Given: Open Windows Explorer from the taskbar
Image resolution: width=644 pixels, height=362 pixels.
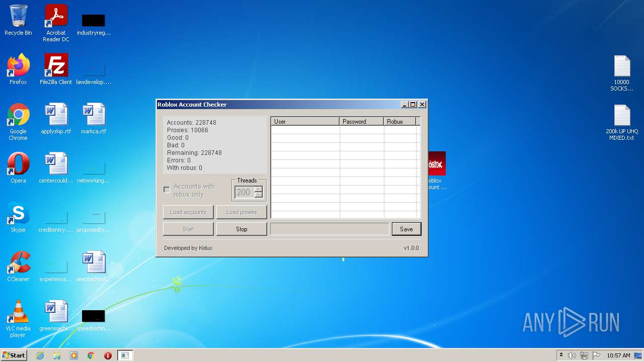Looking at the screenshot, I should coord(57,355).
